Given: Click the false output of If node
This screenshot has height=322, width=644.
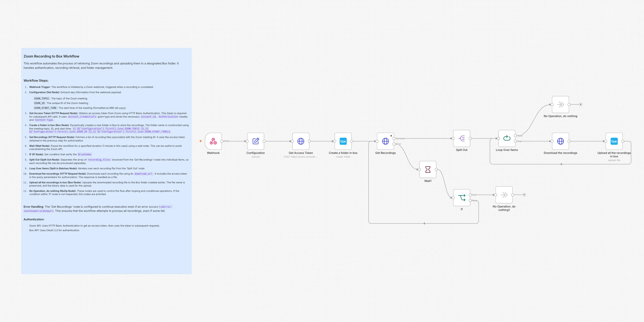Looking at the screenshot, I should 470,201.
